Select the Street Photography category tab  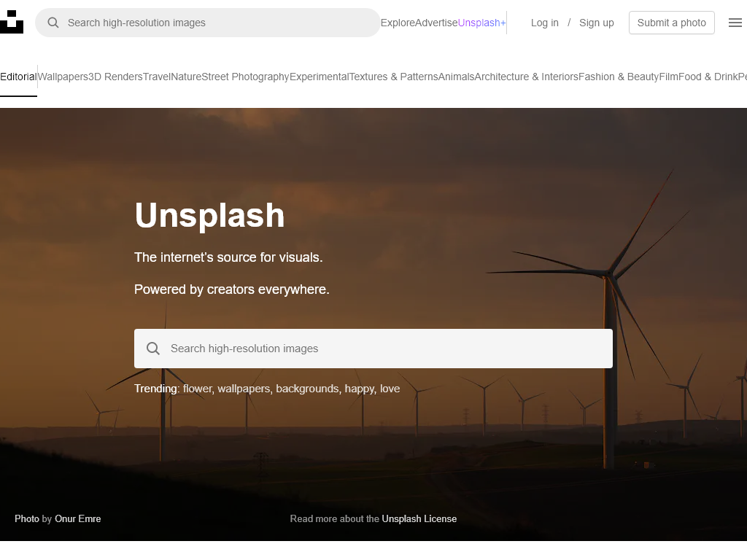(245, 77)
